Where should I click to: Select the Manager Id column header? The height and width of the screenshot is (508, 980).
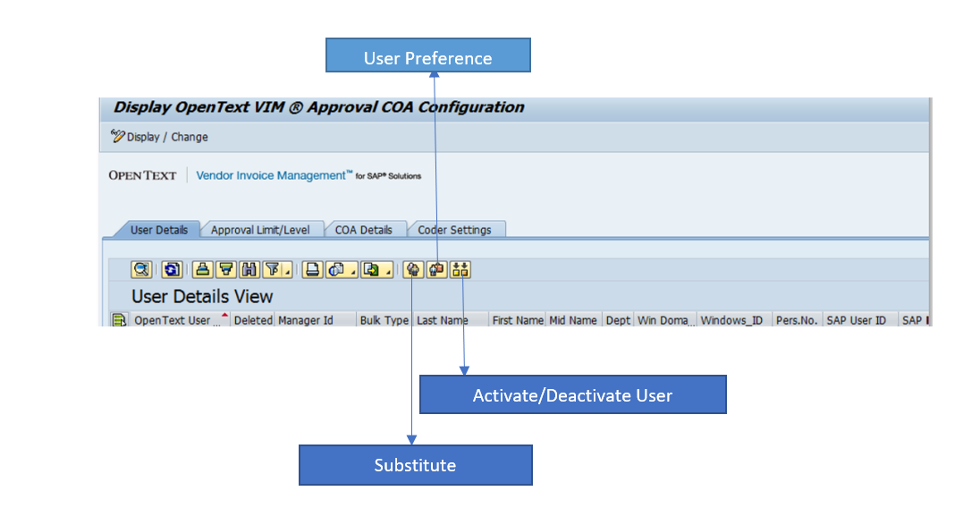(x=316, y=320)
